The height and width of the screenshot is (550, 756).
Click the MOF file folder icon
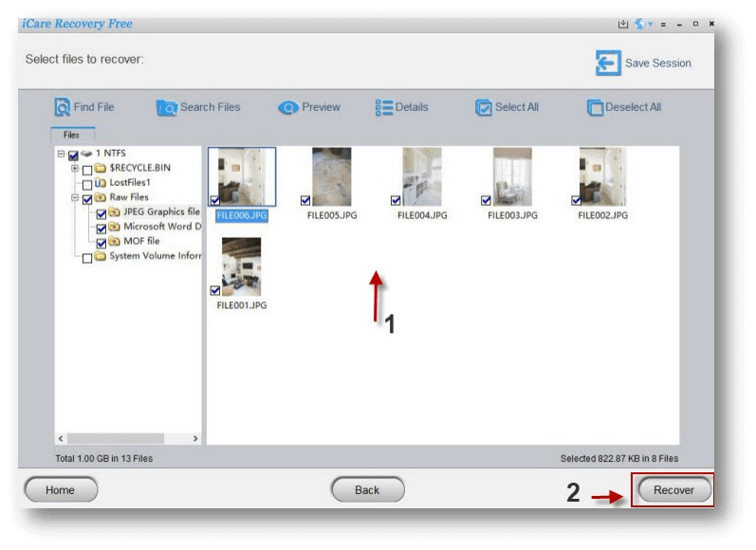[x=114, y=241]
